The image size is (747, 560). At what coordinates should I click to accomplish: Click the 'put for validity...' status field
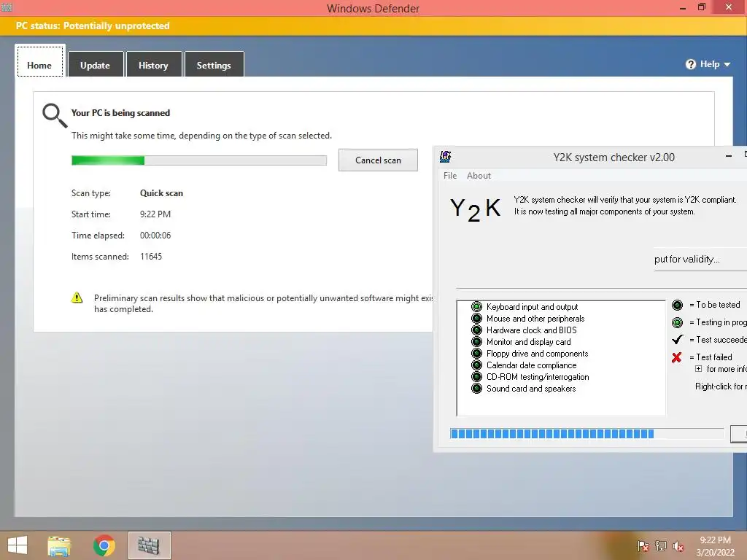[x=700, y=260]
